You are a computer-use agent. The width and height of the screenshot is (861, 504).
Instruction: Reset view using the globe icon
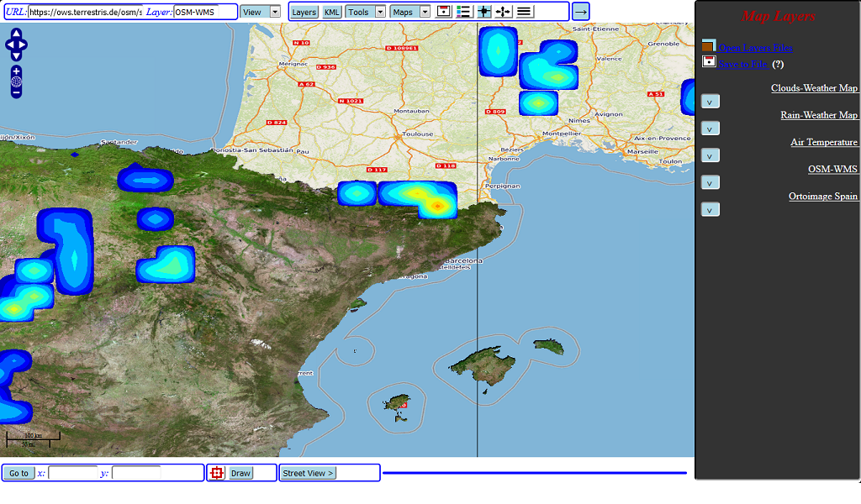tap(16, 81)
